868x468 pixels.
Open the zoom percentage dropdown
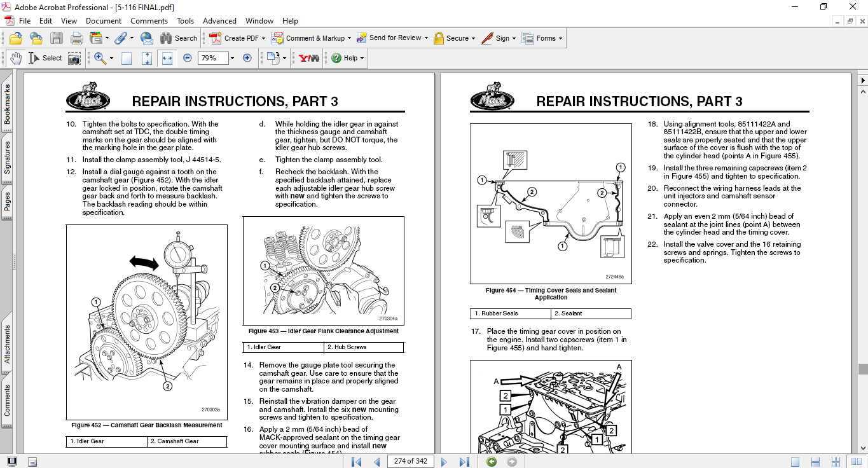tap(232, 58)
